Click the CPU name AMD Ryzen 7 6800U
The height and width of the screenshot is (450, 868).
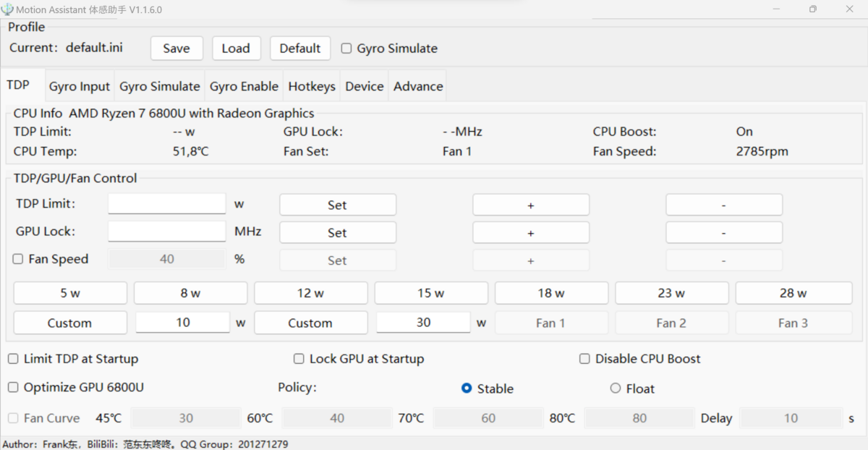(192, 113)
